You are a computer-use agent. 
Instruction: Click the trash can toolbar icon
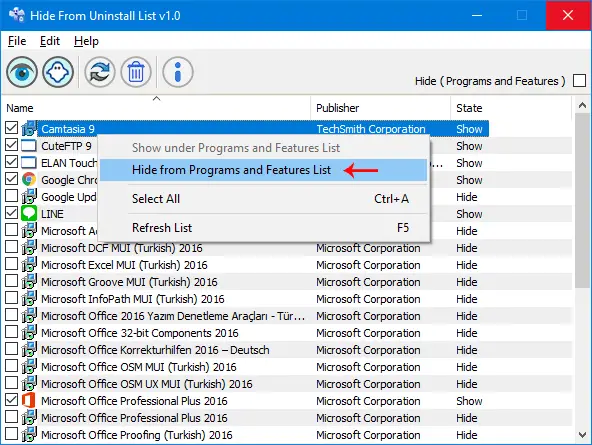(136, 72)
